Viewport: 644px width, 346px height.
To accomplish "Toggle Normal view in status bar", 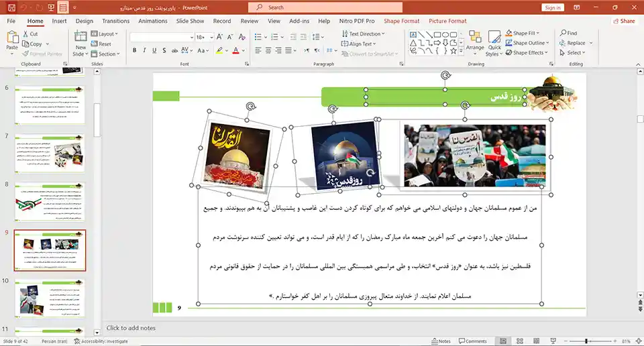I will [503, 341].
